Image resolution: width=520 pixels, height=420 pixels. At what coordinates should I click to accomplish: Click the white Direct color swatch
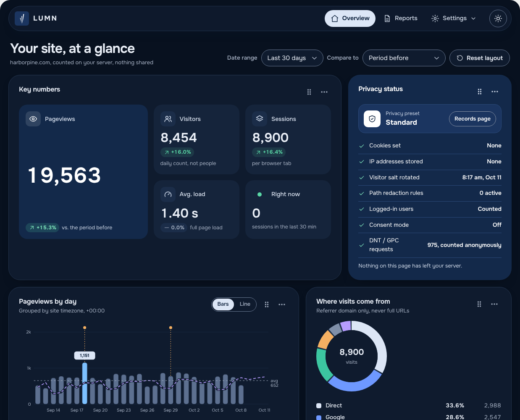coord(319,406)
